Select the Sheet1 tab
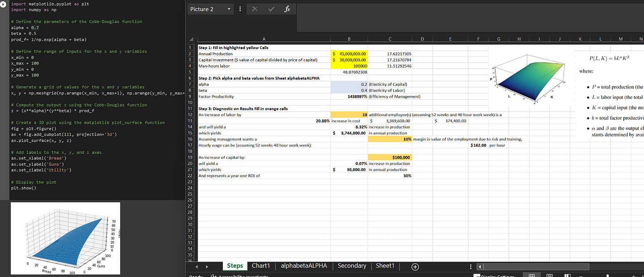 point(385,266)
